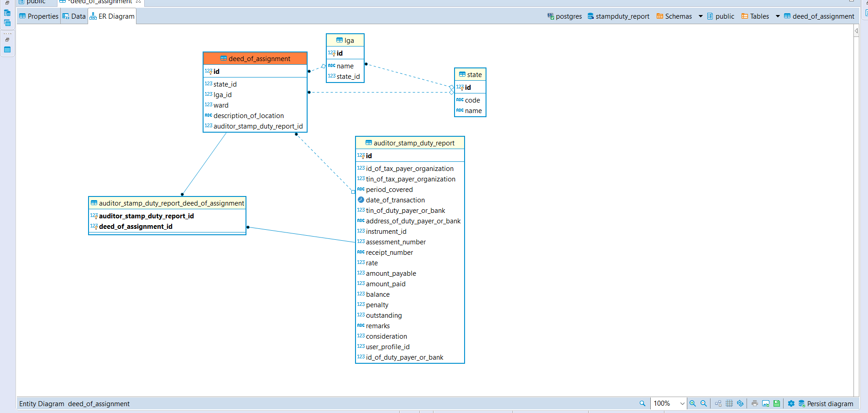Screen dimensions: 868x413
Task: Click the zoom out magnifier icon
Action: (703, 403)
